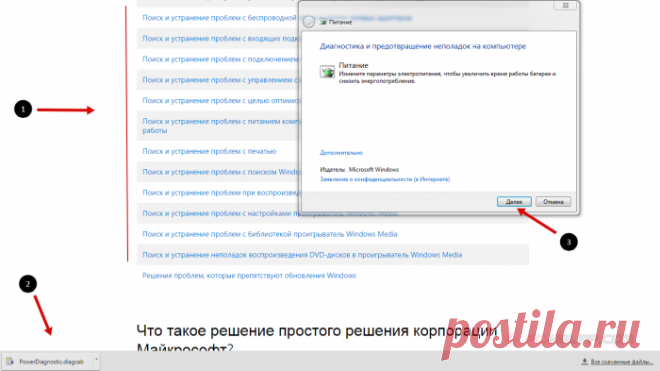Open the dropdown arrow next to PowerDiagnostic.diagcab
Viewport: 660px width, 371px height.
click(x=96, y=360)
